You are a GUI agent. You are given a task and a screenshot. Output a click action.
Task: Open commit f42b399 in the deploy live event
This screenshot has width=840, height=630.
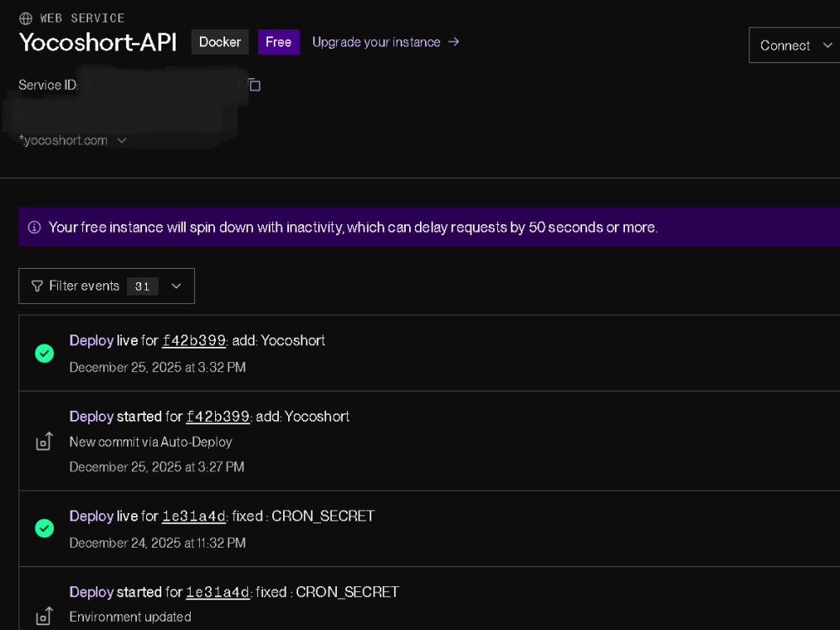tap(194, 341)
